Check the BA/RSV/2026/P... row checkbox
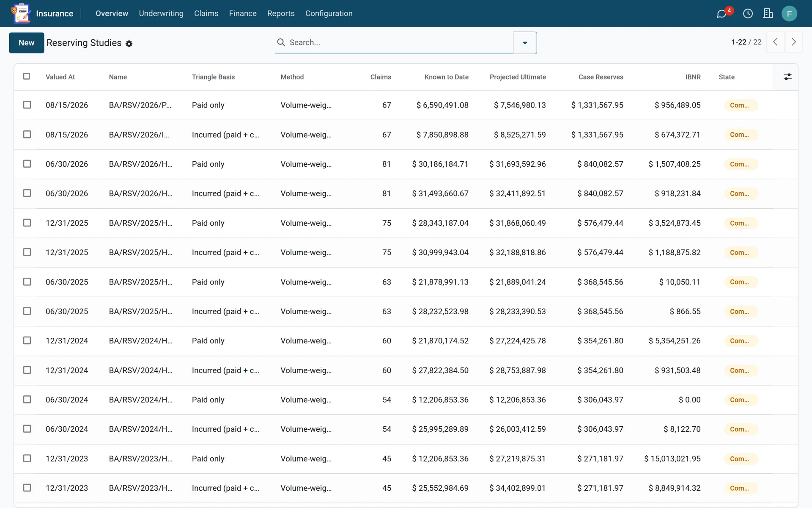Screen dimensions: 812x508 click(27, 105)
